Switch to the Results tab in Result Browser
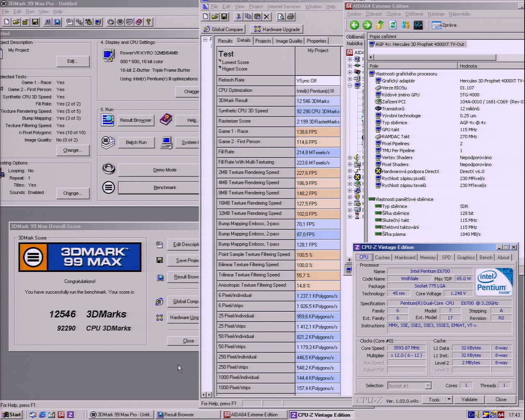Viewport: 525px width, 420px height. click(225, 41)
